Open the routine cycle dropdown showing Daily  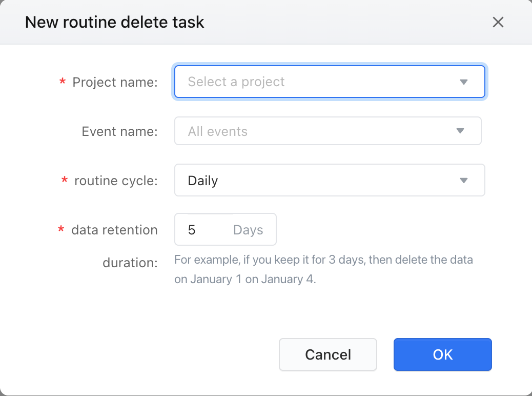click(x=330, y=181)
